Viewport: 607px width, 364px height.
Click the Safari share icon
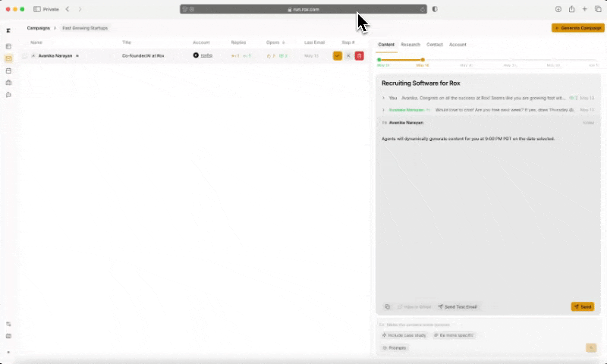[x=571, y=9]
